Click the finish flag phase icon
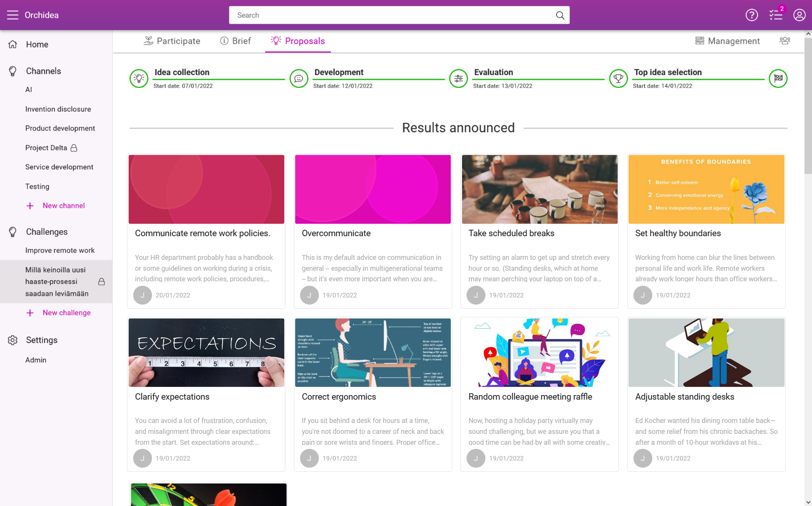 pyautogui.click(x=778, y=78)
